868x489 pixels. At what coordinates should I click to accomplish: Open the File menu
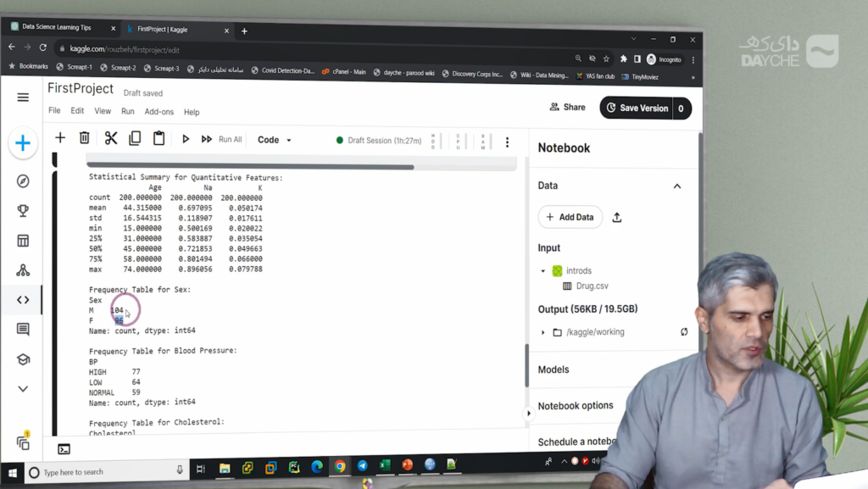[x=54, y=111]
